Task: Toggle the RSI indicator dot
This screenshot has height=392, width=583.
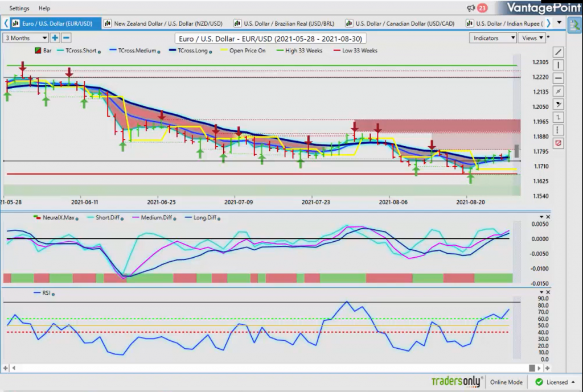Action: (x=53, y=294)
